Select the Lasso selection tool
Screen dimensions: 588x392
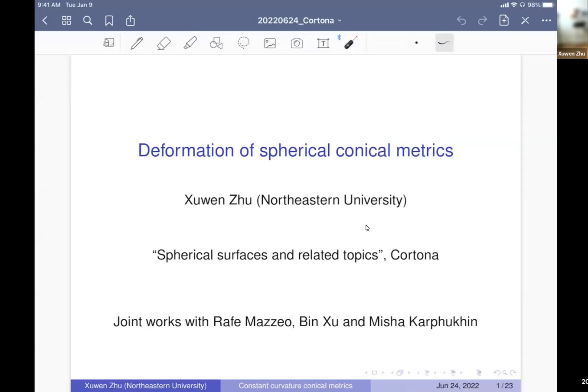pos(243,43)
